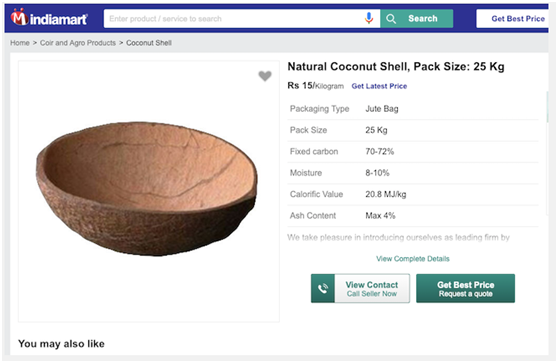Open the coconut shell product image
This screenshot has width=558, height=363.
click(147, 189)
